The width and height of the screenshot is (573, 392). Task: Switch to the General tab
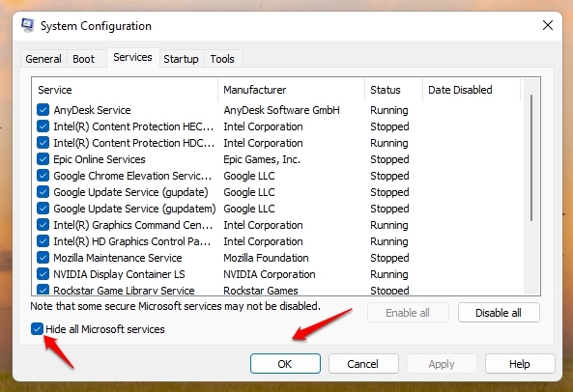pyautogui.click(x=43, y=59)
